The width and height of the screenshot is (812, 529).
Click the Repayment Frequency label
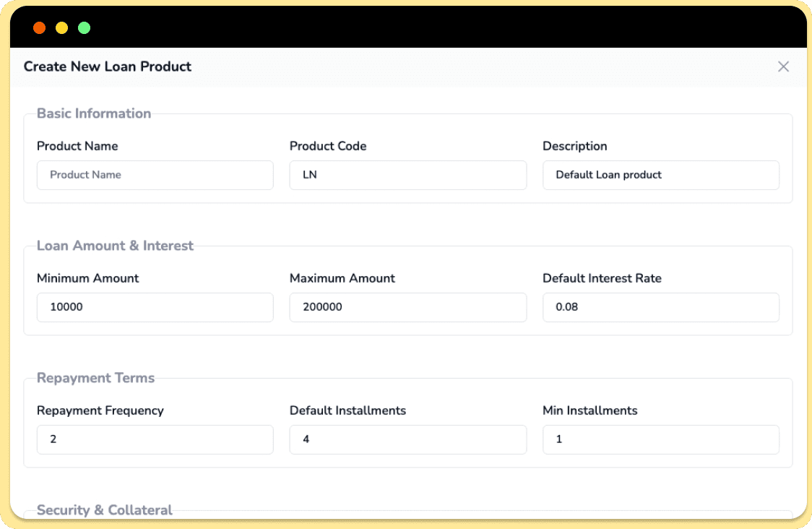coord(100,410)
